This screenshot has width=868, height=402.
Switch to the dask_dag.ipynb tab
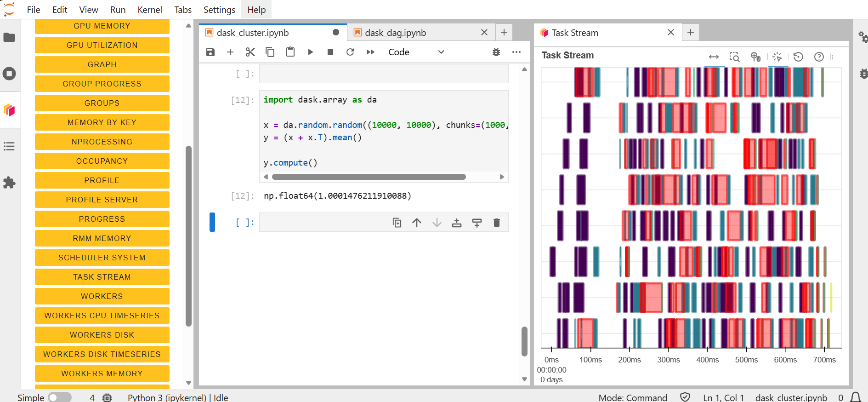tap(395, 33)
